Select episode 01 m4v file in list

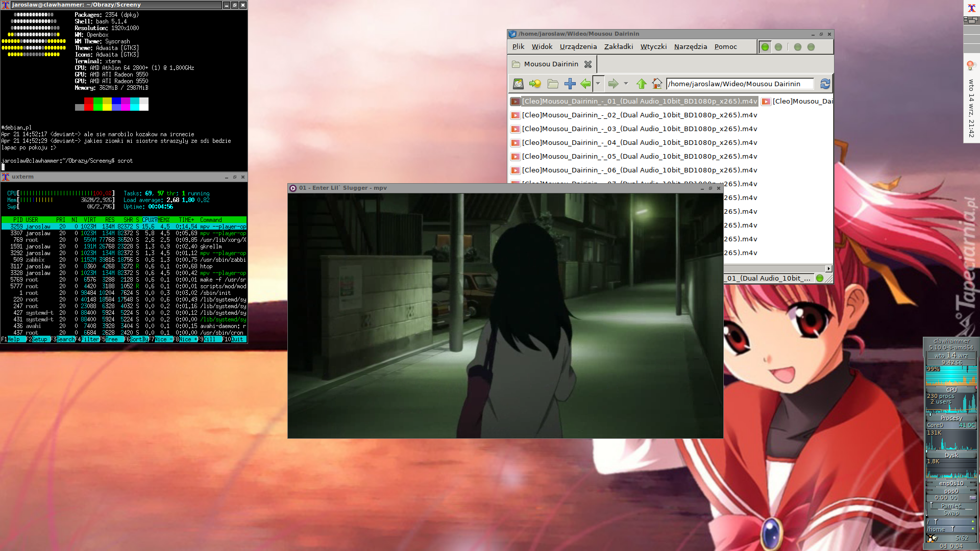coord(634,102)
